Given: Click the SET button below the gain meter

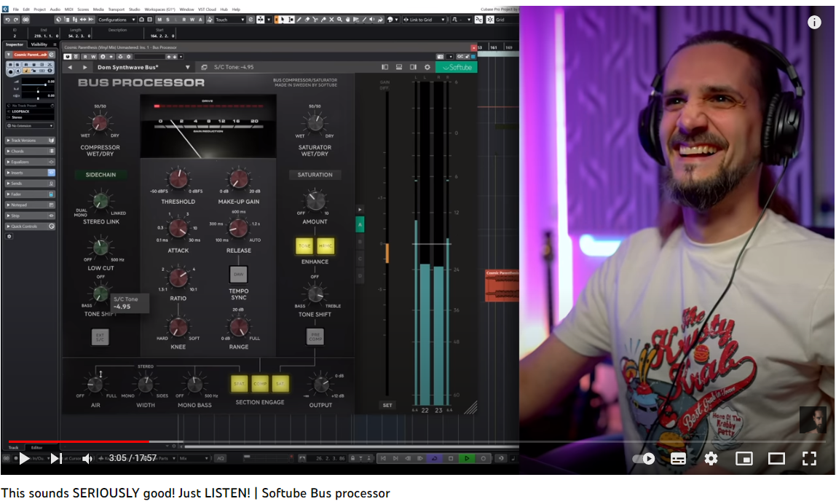Looking at the screenshot, I should [x=387, y=405].
